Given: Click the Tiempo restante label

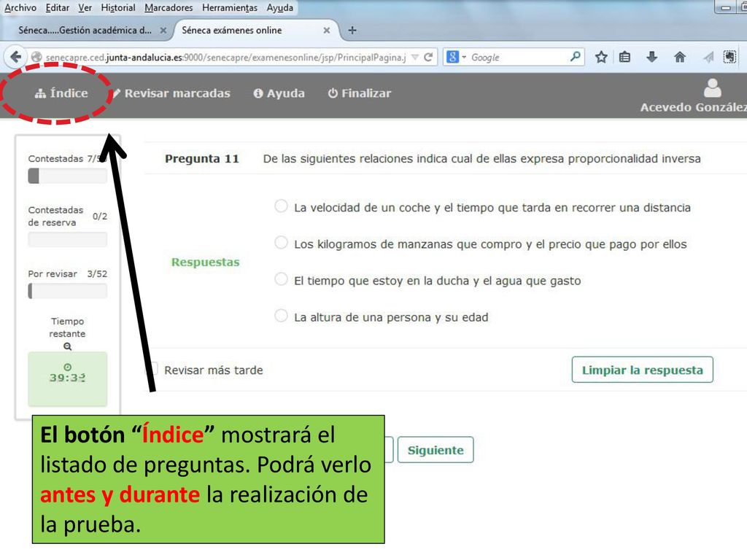Looking at the screenshot, I should [67, 327].
